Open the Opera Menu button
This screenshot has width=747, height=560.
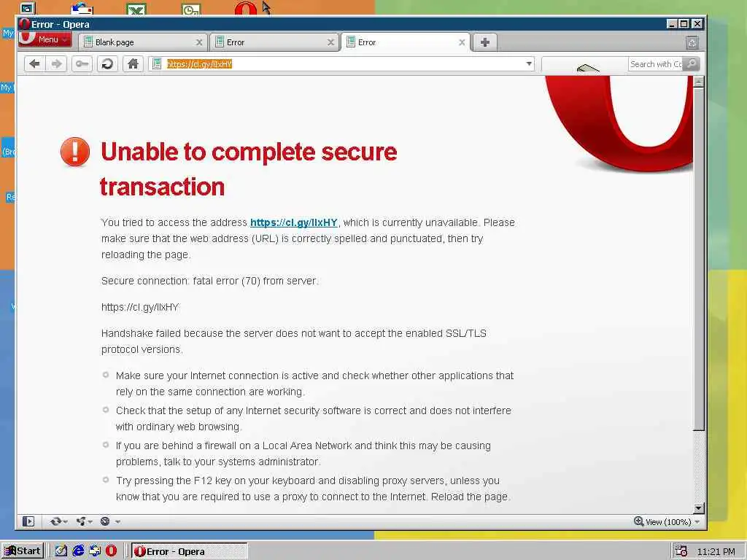[44, 39]
